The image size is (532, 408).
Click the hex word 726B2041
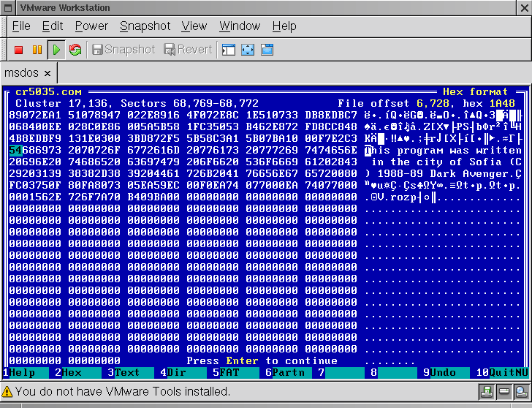click(x=213, y=173)
